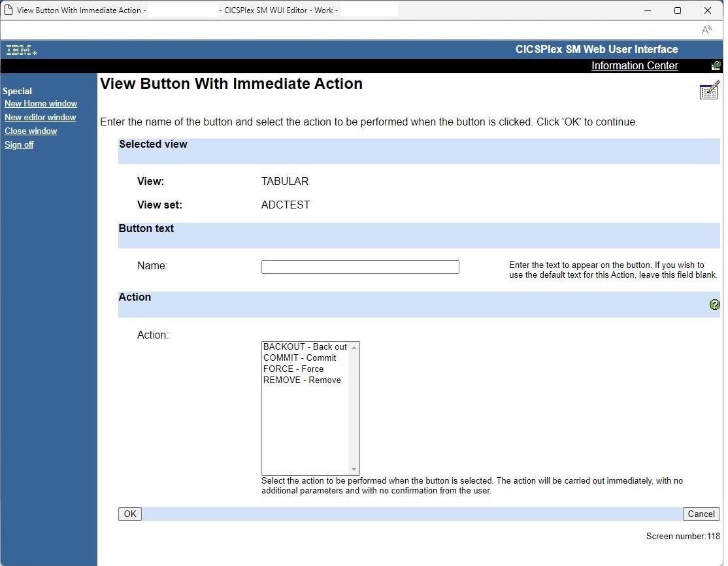Image resolution: width=728 pixels, height=566 pixels.
Task: Click the editor notepad icon beside the title
Action: click(709, 90)
